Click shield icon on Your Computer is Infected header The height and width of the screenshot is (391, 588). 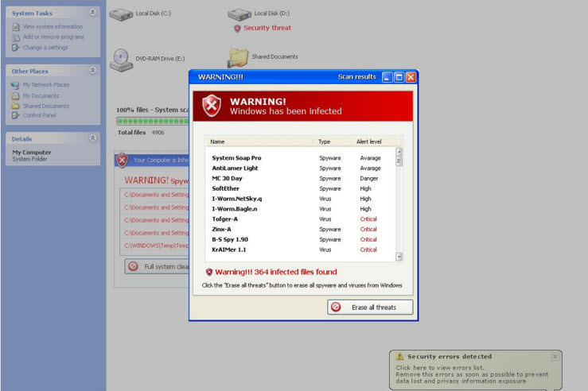123,160
